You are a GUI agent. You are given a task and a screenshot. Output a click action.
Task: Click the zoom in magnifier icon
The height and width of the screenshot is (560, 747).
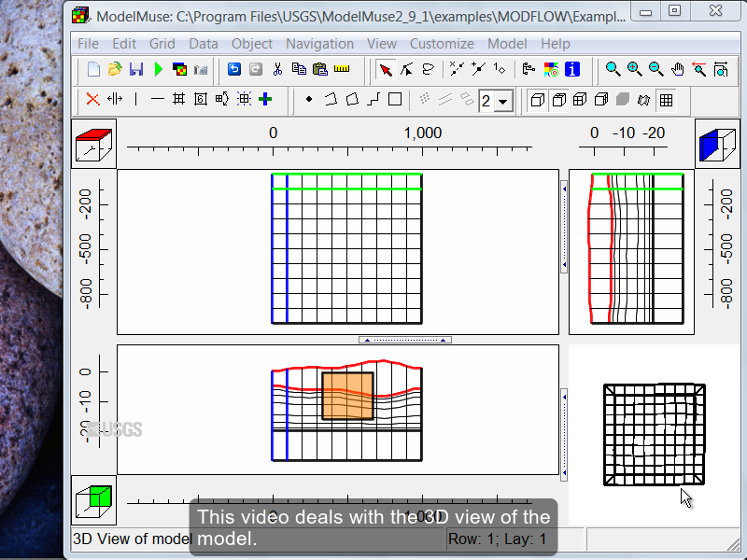pos(635,69)
